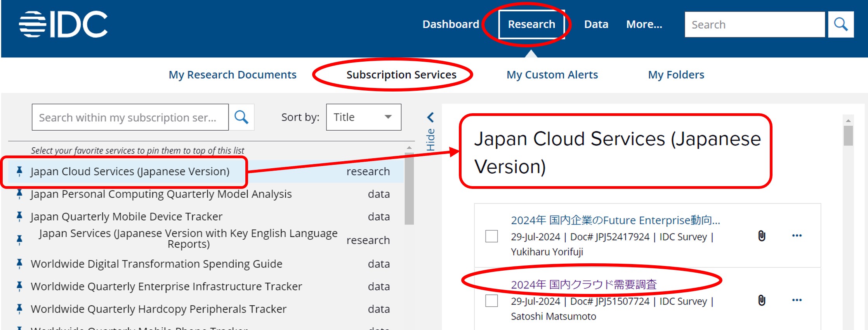Toggle pin for Japan Quarterly Mobile Device Tracker
The image size is (868, 330).
click(19, 216)
